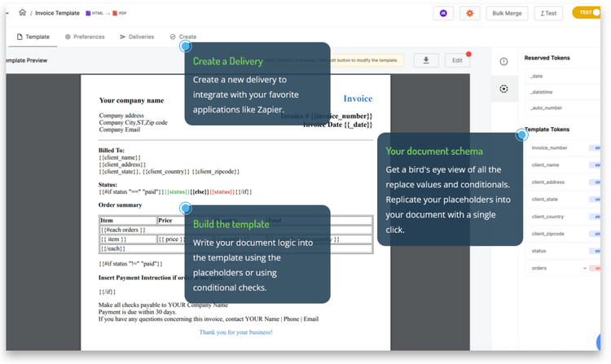Click the purple round icon button
The image size is (611, 364).
(443, 13)
